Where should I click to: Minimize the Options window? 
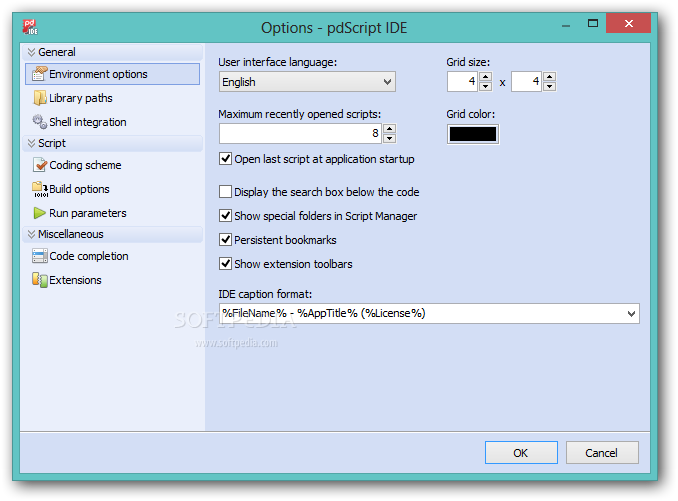pos(566,24)
